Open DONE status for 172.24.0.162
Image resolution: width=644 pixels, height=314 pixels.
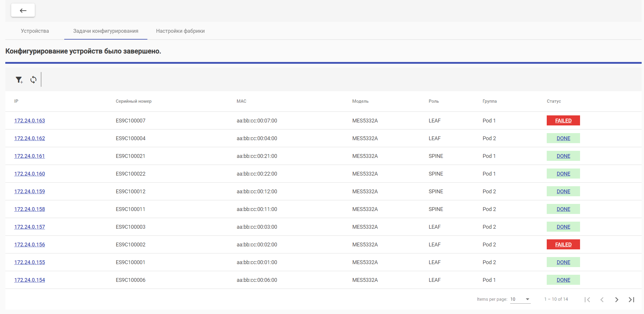point(563,138)
